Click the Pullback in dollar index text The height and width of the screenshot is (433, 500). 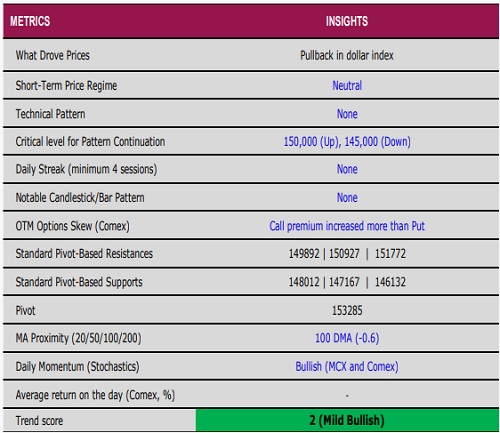347,55
